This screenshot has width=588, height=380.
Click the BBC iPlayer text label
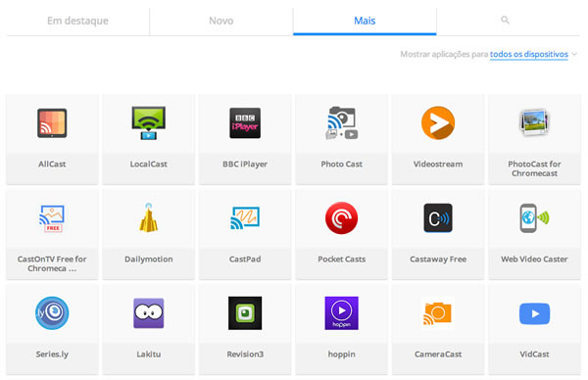(245, 165)
